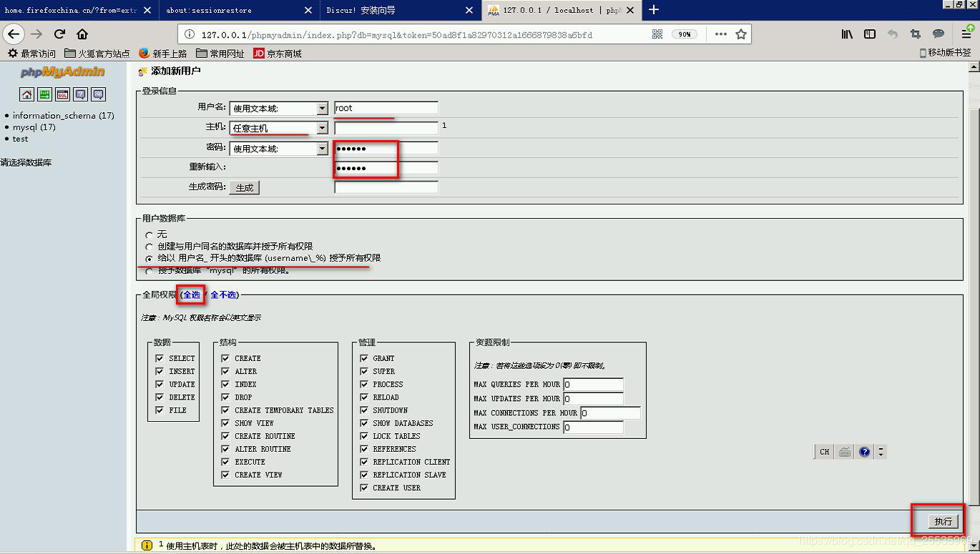
Task: Open 最常访问 bookmark with gear icon
Action: tap(31, 54)
